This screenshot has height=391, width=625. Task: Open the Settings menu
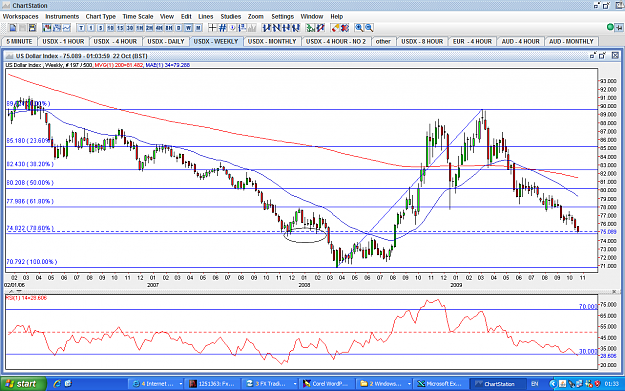pos(283,16)
